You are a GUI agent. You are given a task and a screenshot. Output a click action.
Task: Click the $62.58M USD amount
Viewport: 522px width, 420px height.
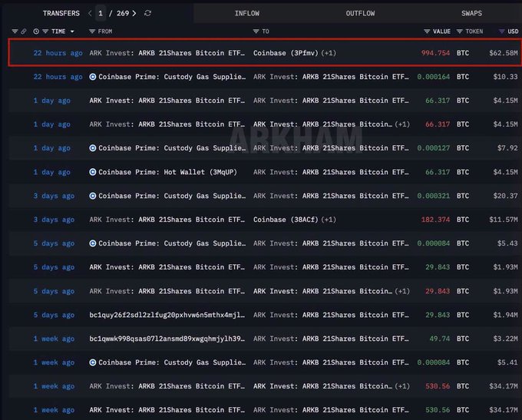point(504,53)
